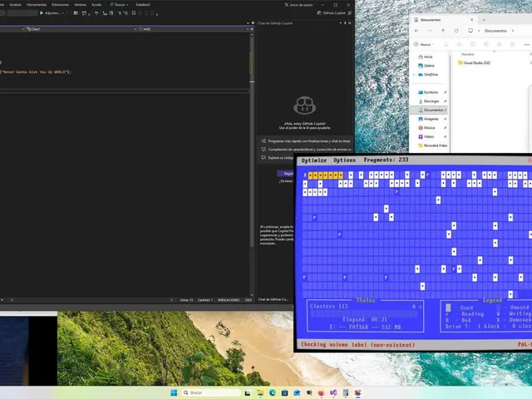Click the Rename icon in File Explorer
Image resolution: width=532 pixels, height=399 pixels.
pyautogui.click(x=485, y=44)
